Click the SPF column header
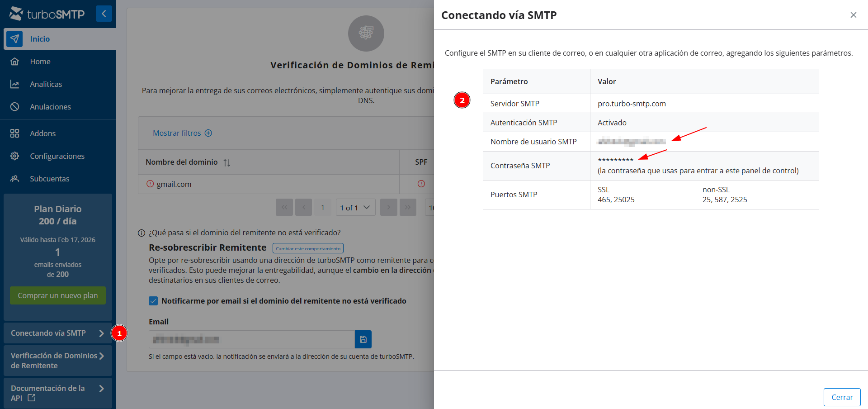 point(421,162)
